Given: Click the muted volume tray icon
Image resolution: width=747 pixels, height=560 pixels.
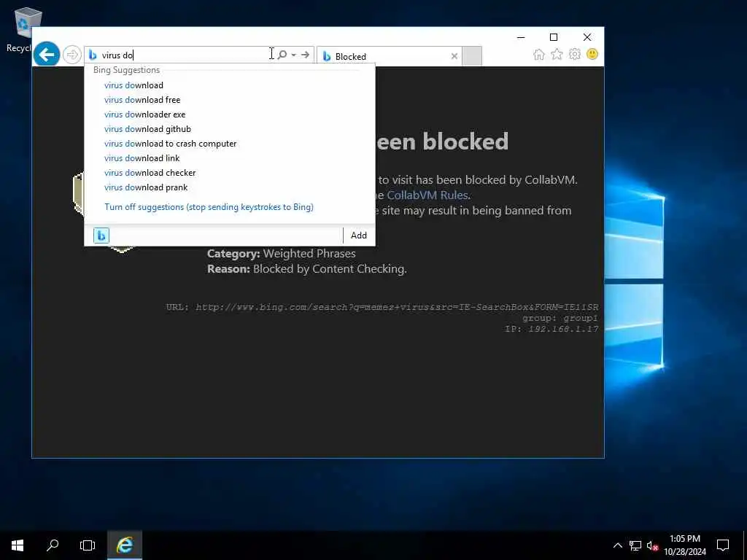Looking at the screenshot, I should pyautogui.click(x=652, y=545).
